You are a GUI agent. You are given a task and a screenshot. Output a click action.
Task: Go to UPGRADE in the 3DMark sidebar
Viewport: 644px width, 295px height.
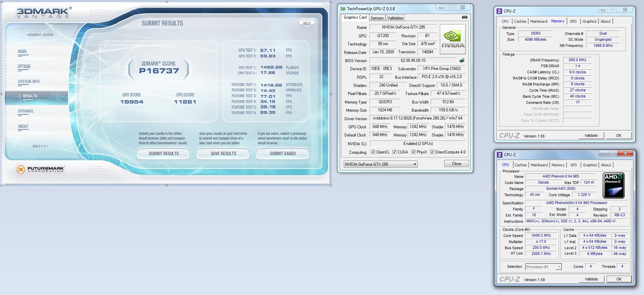pos(26,111)
